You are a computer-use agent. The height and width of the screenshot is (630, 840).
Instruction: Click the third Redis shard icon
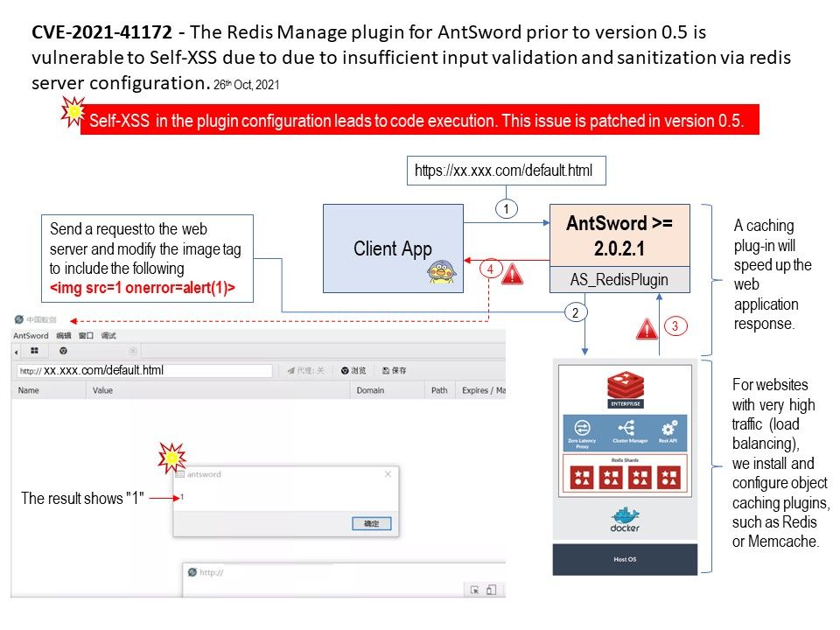tap(640, 478)
